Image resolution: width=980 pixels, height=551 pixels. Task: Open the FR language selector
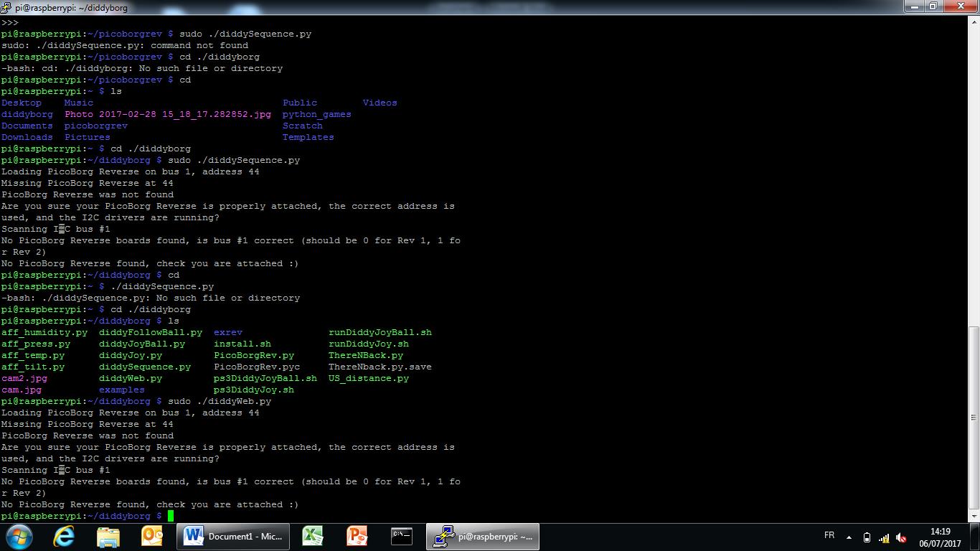[829, 536]
